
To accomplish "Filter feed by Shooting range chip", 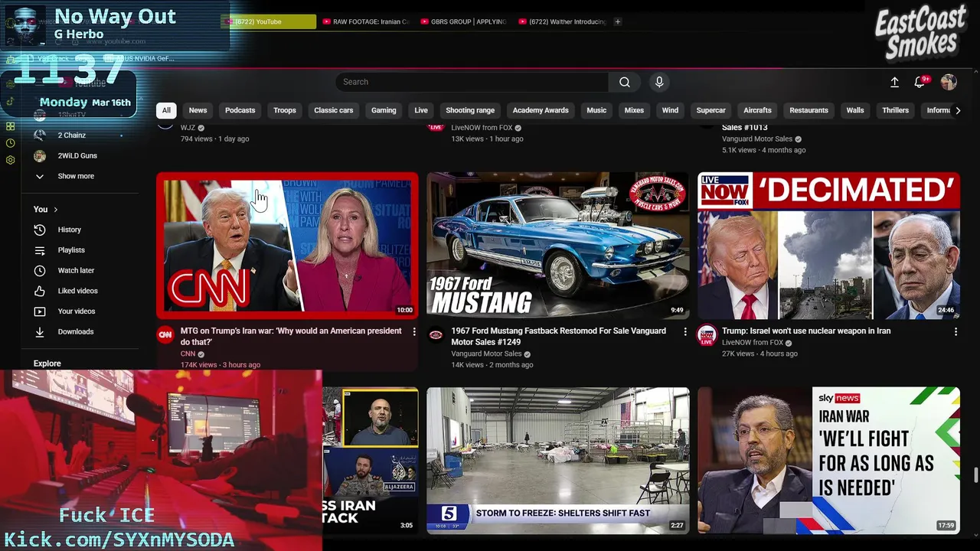I will coord(470,110).
